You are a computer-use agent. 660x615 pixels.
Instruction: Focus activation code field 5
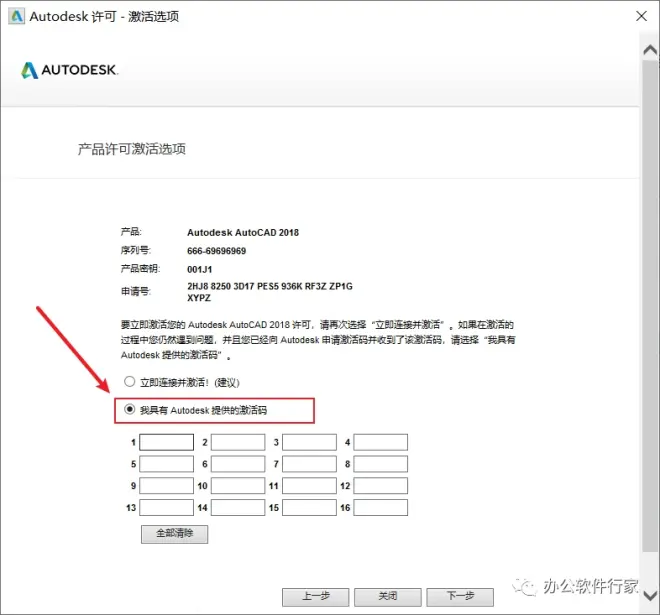(166, 464)
